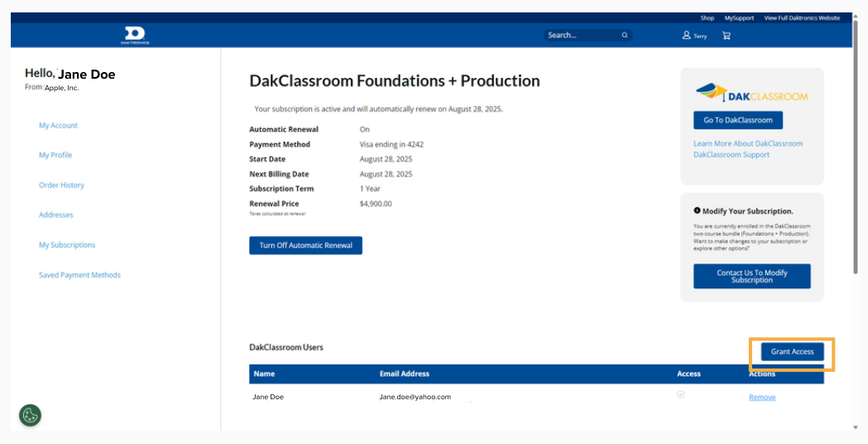Open cookie preferences round icon
The height and width of the screenshot is (444, 868).
pyautogui.click(x=31, y=415)
